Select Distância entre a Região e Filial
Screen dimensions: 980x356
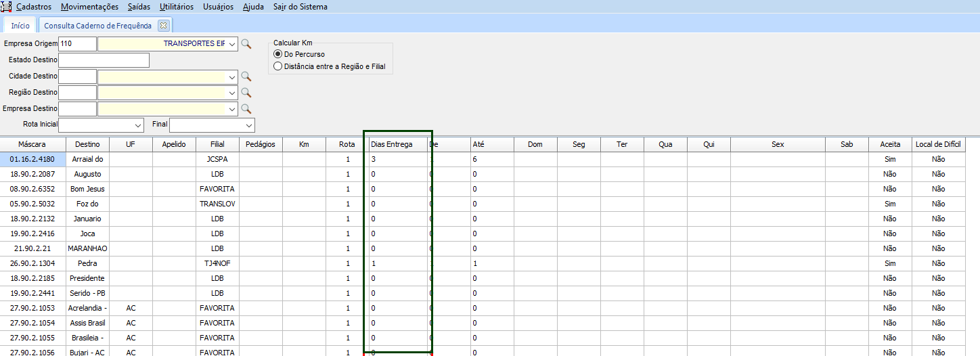[277, 66]
